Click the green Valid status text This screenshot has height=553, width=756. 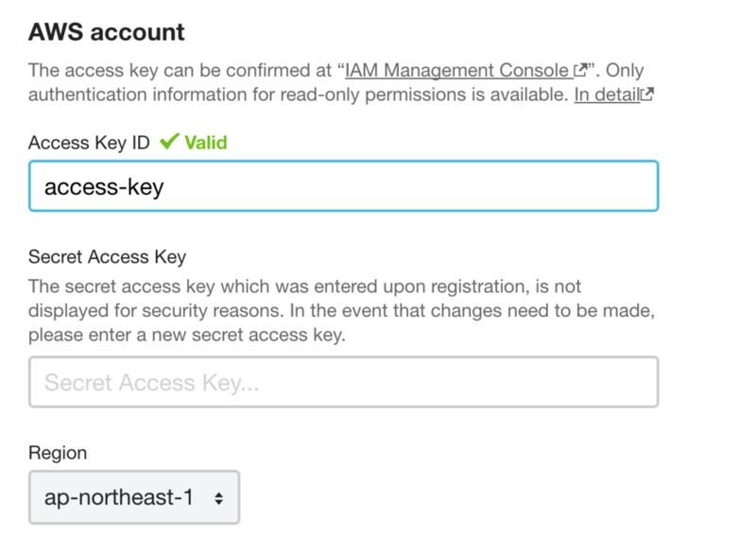(206, 143)
